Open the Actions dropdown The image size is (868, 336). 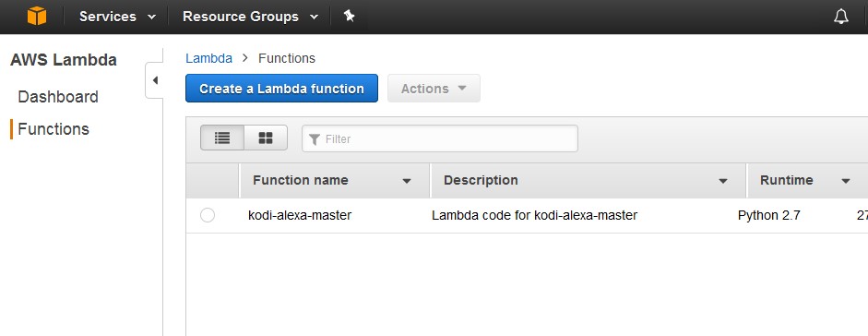click(434, 89)
